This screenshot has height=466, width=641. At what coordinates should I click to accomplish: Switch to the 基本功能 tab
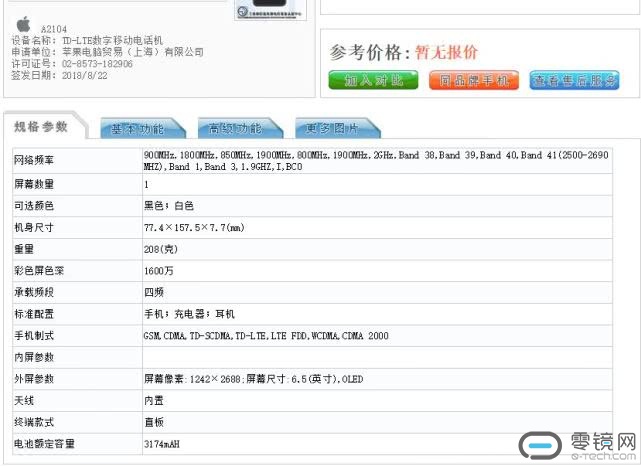pos(139,128)
